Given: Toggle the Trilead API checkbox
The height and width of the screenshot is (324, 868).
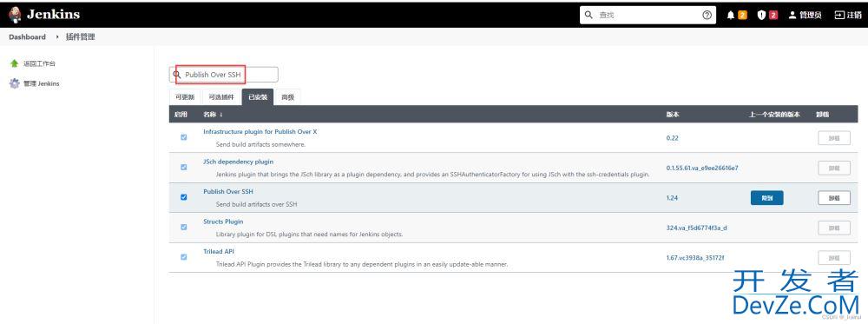Looking at the screenshot, I should (184, 257).
